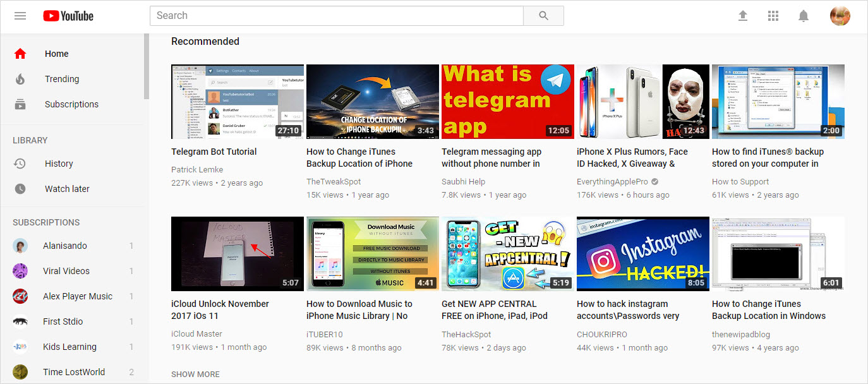Open iTUBER10 channel link

click(325, 333)
